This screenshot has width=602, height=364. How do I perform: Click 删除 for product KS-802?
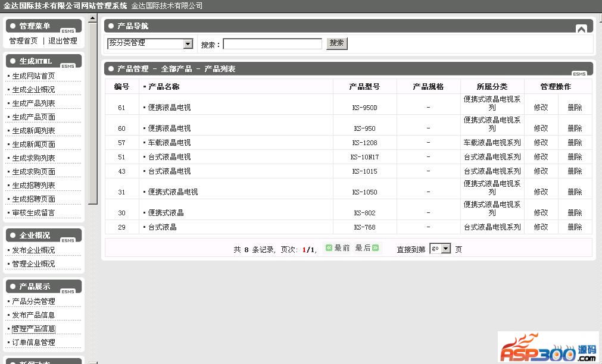tap(575, 212)
